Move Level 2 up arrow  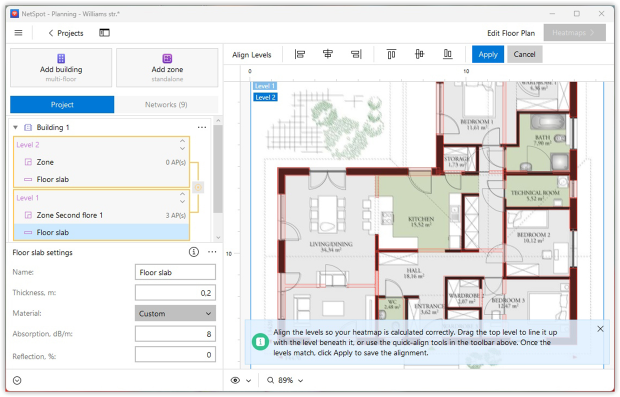(x=182, y=141)
